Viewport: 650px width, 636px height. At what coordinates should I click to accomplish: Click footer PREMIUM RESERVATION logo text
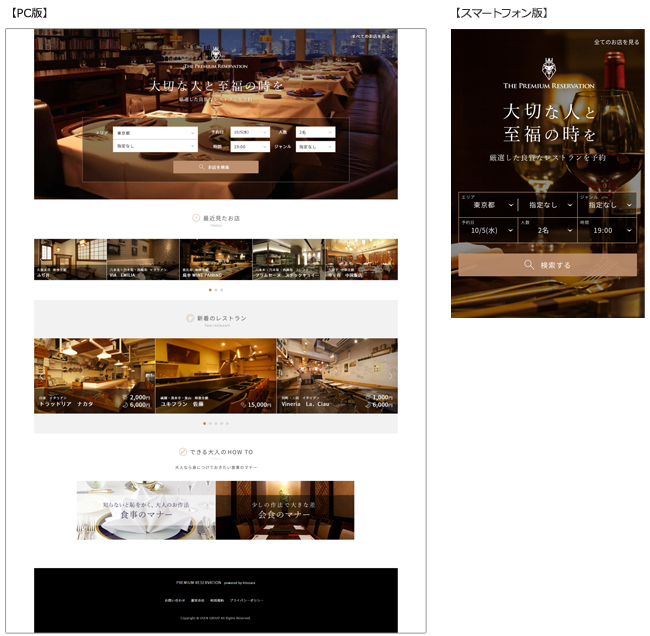199,583
